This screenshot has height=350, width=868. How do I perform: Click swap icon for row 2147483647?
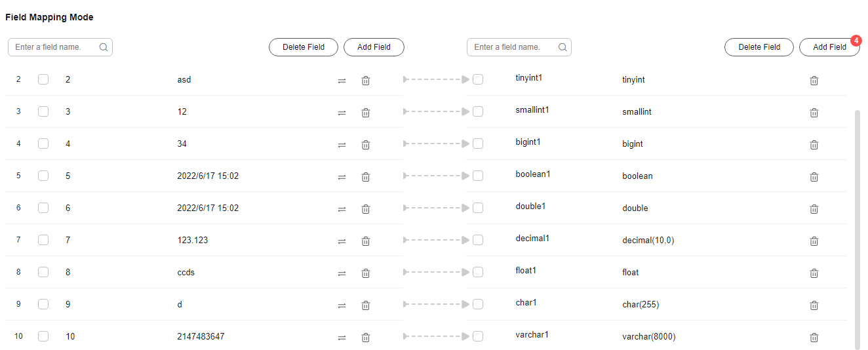(342, 338)
